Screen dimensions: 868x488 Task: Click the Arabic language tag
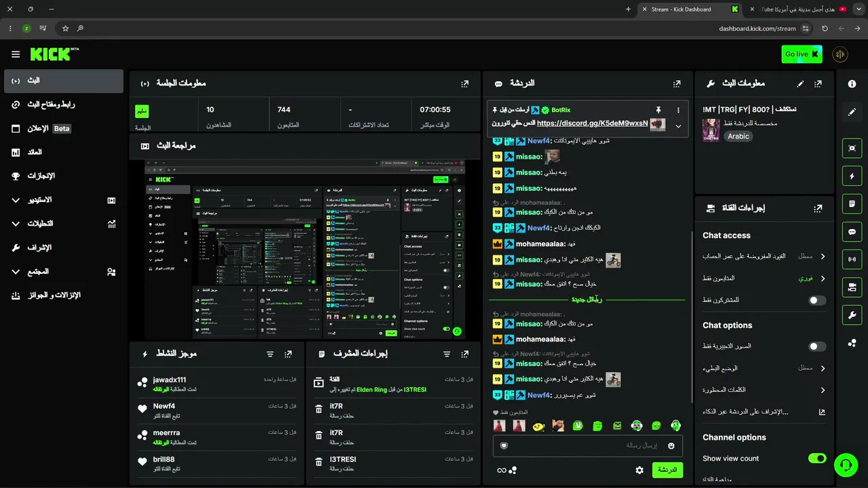[738, 136]
